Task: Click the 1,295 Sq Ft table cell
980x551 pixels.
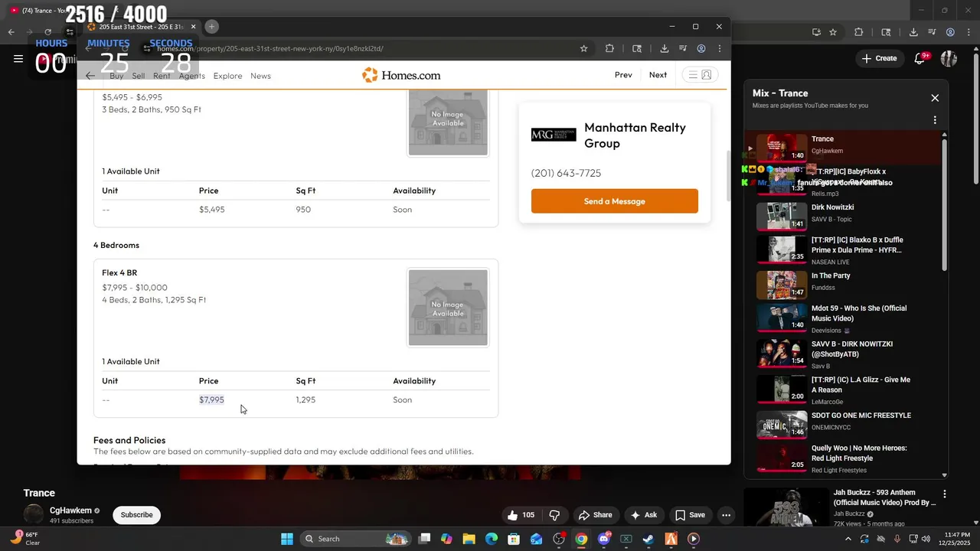Action: click(305, 399)
